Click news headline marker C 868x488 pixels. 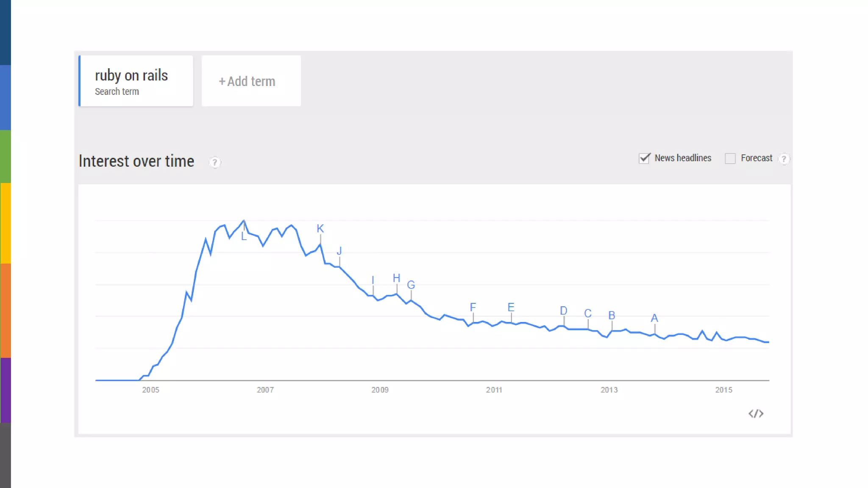tap(587, 313)
